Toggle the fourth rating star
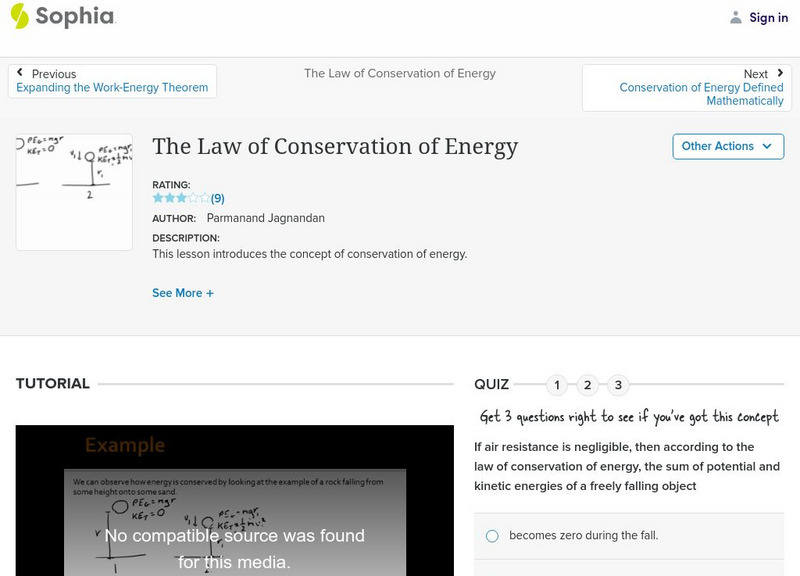 (194, 198)
